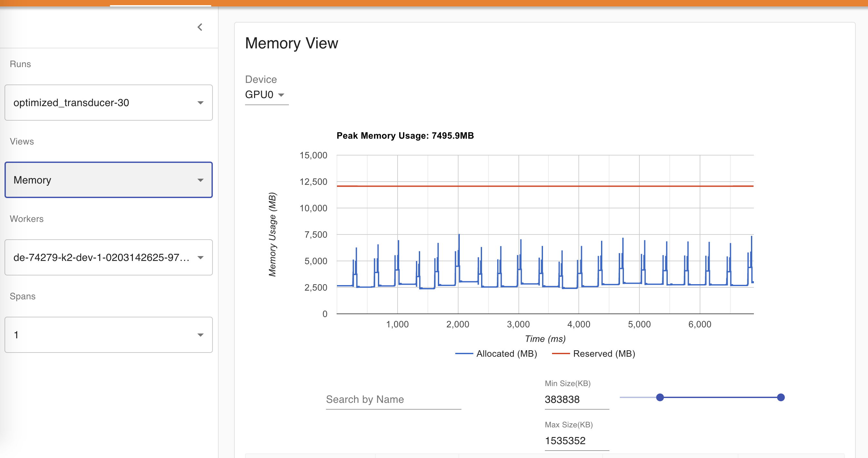Toggle the Reserved (MB) legend entry
The height and width of the screenshot is (458, 868).
point(604,353)
